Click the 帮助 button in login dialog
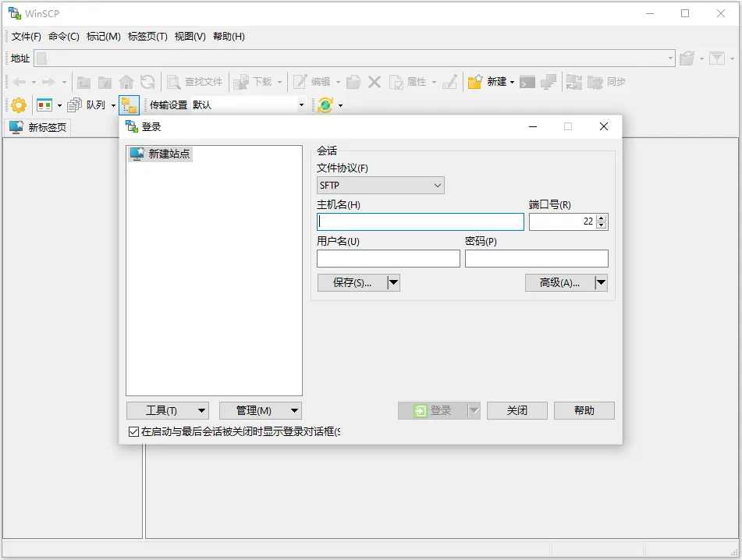The image size is (742, 560). (x=584, y=410)
